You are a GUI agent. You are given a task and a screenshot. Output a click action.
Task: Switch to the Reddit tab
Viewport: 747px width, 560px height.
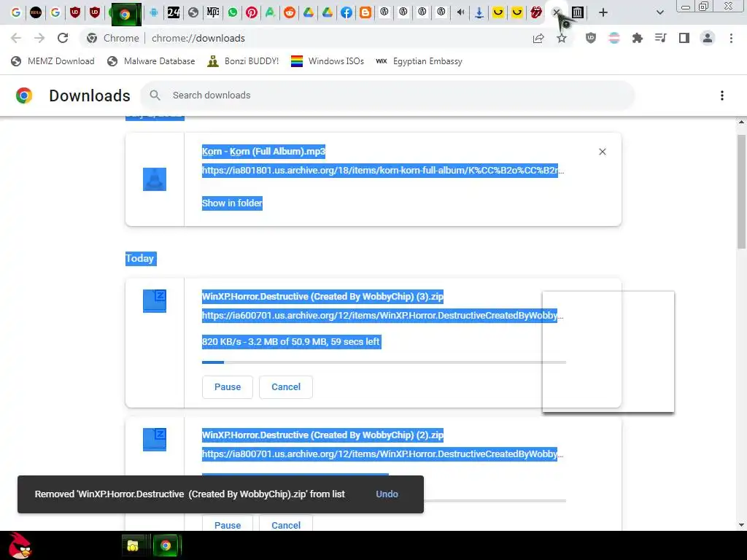[x=289, y=12]
